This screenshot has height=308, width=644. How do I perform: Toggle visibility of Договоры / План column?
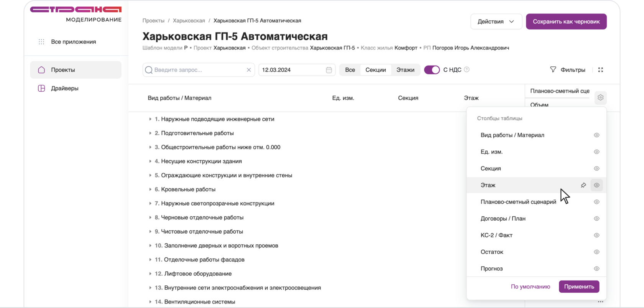point(596,219)
